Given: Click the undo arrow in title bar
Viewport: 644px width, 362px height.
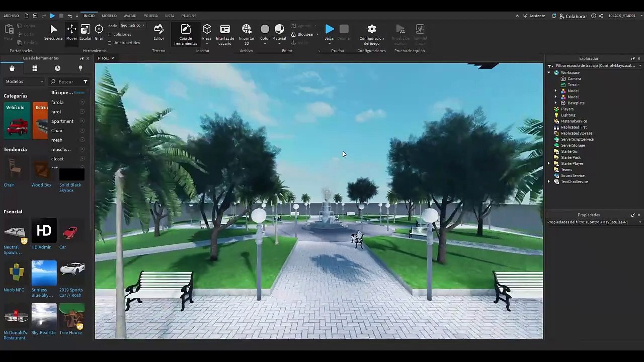Looking at the screenshot, I should 70,16.
